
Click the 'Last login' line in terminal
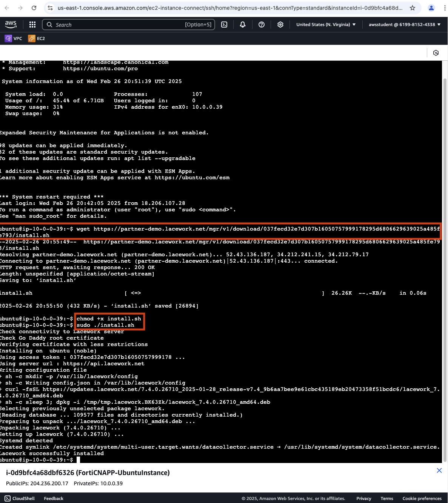pyautogui.click(x=92, y=203)
